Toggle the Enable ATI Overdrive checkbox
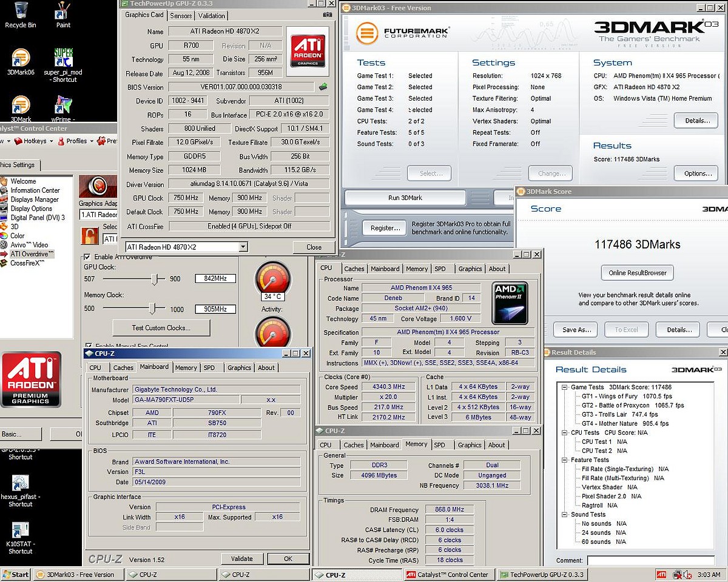The image size is (728, 582). tap(88, 257)
